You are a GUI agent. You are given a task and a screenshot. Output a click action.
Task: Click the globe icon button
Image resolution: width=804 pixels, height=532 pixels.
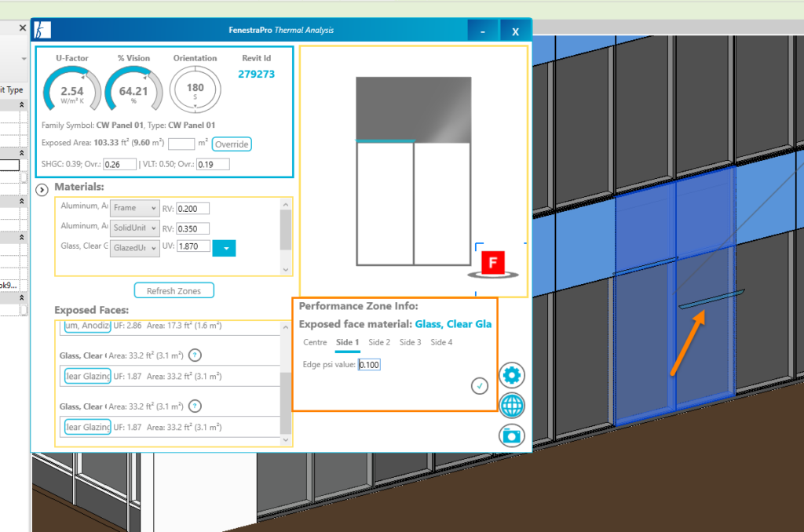coord(512,406)
